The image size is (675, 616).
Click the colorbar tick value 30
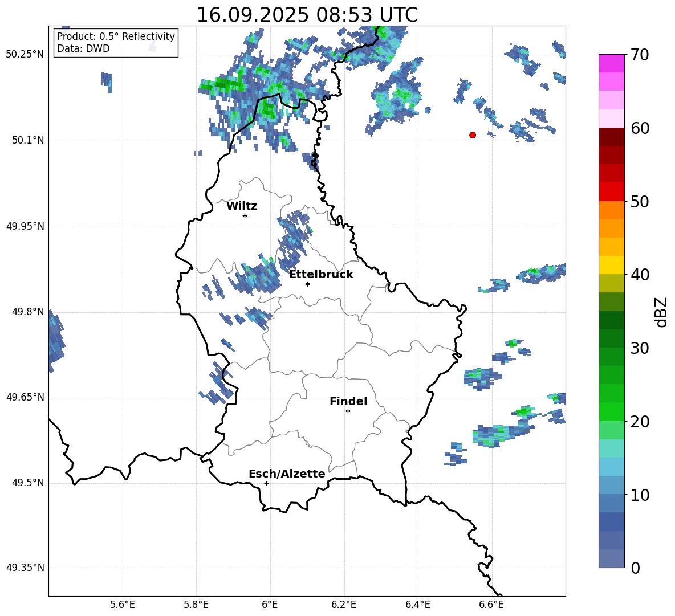click(x=640, y=348)
